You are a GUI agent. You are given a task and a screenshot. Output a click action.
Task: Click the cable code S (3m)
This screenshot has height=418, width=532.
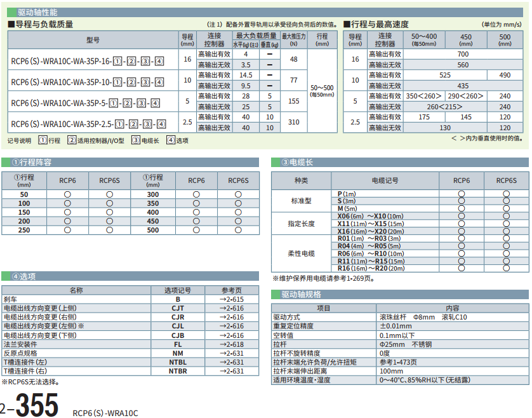[x=347, y=201]
